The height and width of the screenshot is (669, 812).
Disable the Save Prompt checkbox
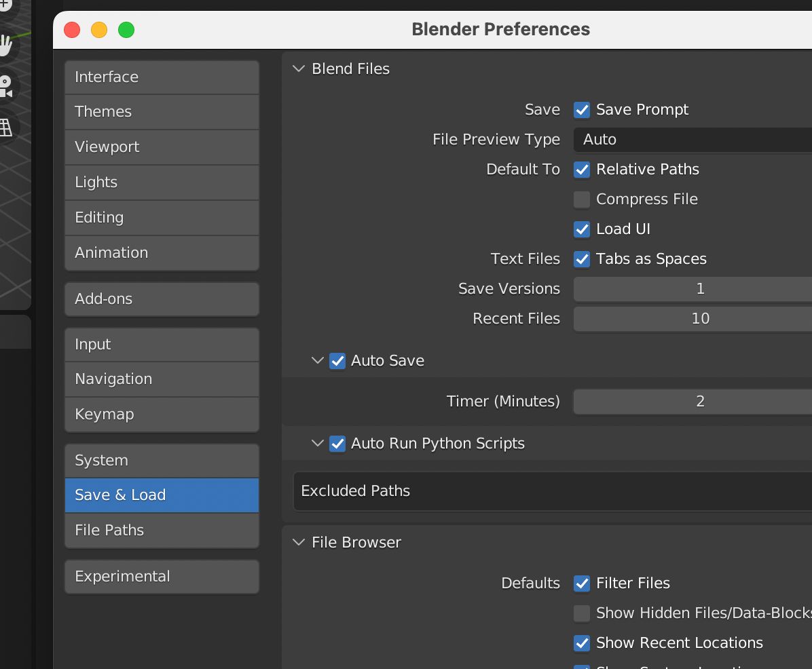click(582, 110)
